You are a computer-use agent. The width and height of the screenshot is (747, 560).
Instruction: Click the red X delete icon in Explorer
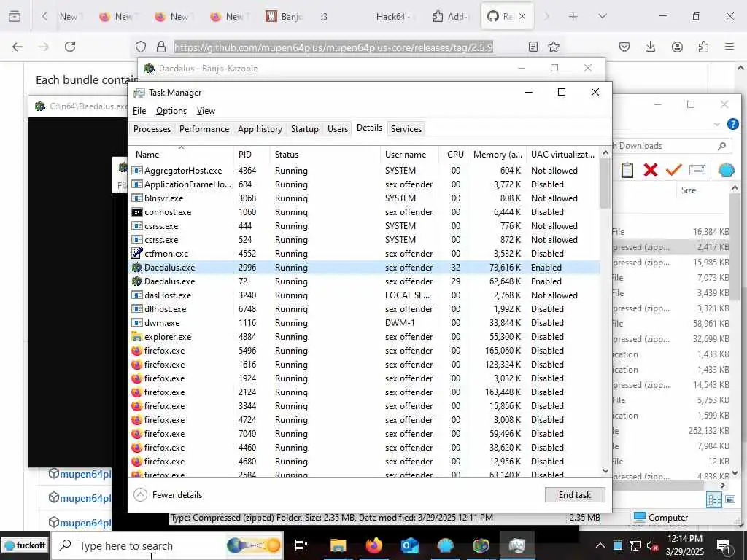pos(650,170)
